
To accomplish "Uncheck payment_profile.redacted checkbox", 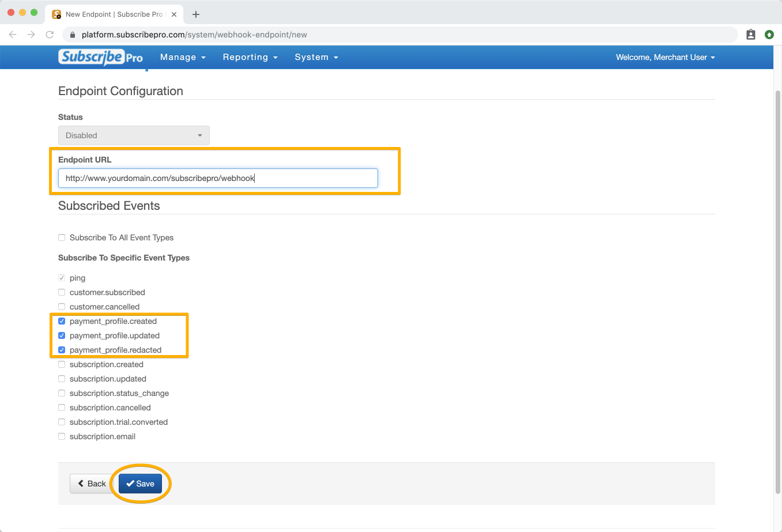I will tap(62, 350).
